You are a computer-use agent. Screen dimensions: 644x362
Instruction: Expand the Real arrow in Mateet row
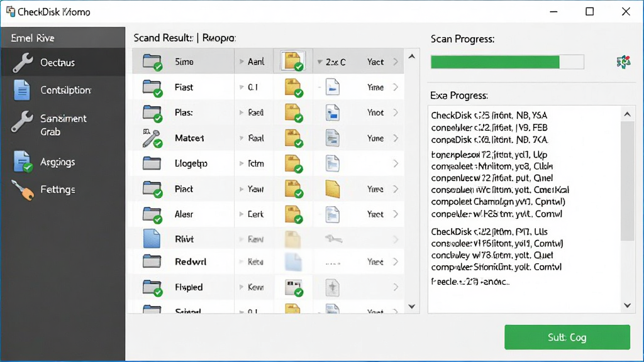tap(241, 138)
